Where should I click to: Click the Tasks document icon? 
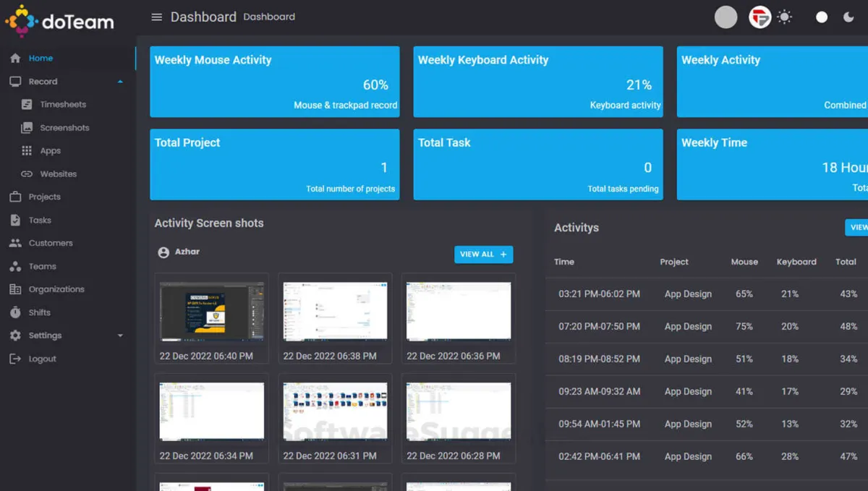pos(15,220)
